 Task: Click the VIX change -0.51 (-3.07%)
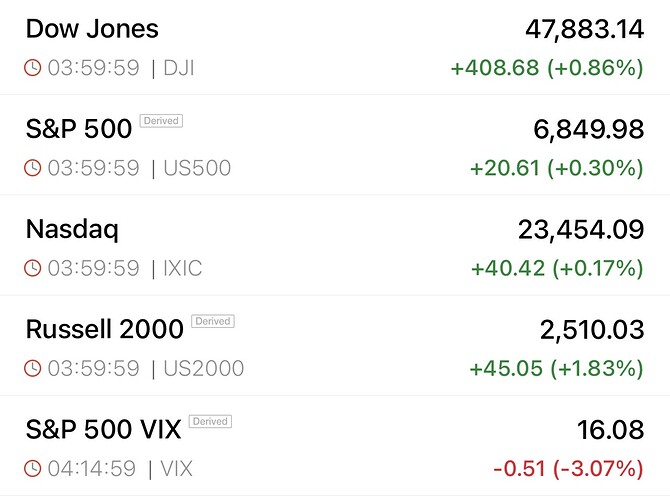pos(567,468)
